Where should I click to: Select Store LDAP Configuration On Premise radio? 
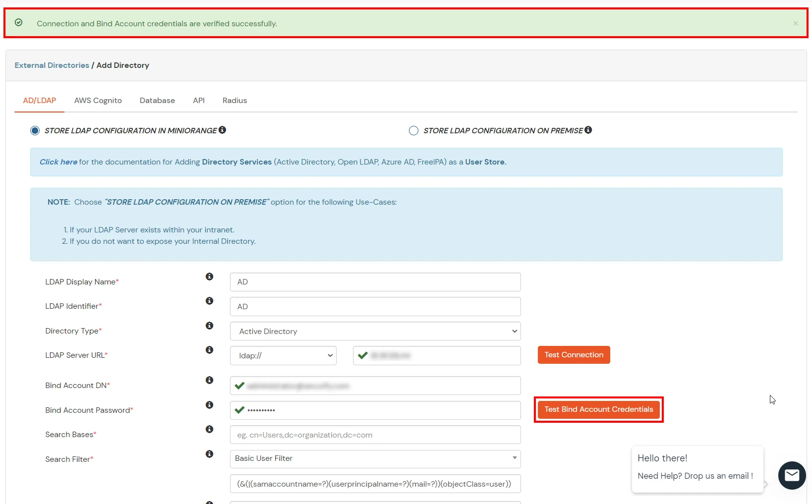coord(413,130)
